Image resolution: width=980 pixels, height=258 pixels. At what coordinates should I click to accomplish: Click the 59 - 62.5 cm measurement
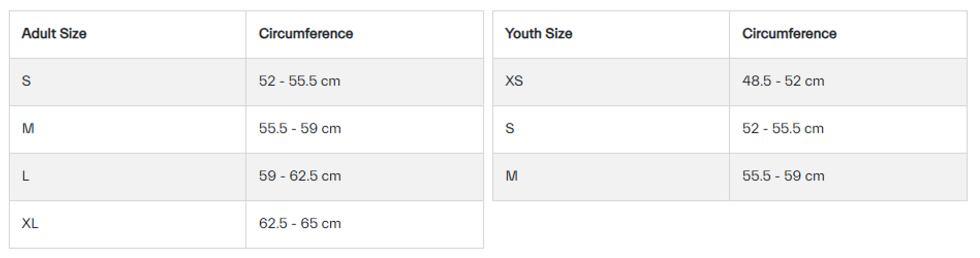[x=300, y=176]
